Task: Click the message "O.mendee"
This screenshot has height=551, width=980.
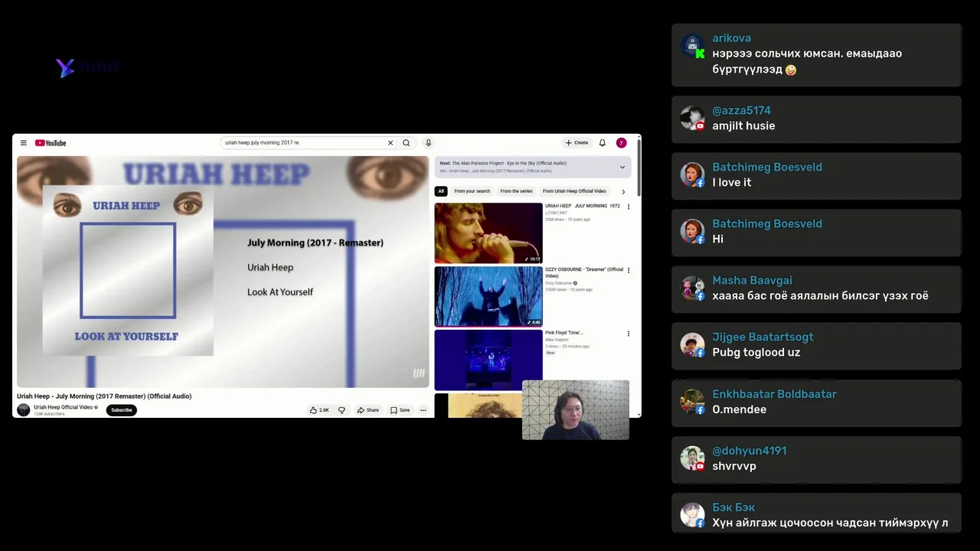Action: pos(740,409)
